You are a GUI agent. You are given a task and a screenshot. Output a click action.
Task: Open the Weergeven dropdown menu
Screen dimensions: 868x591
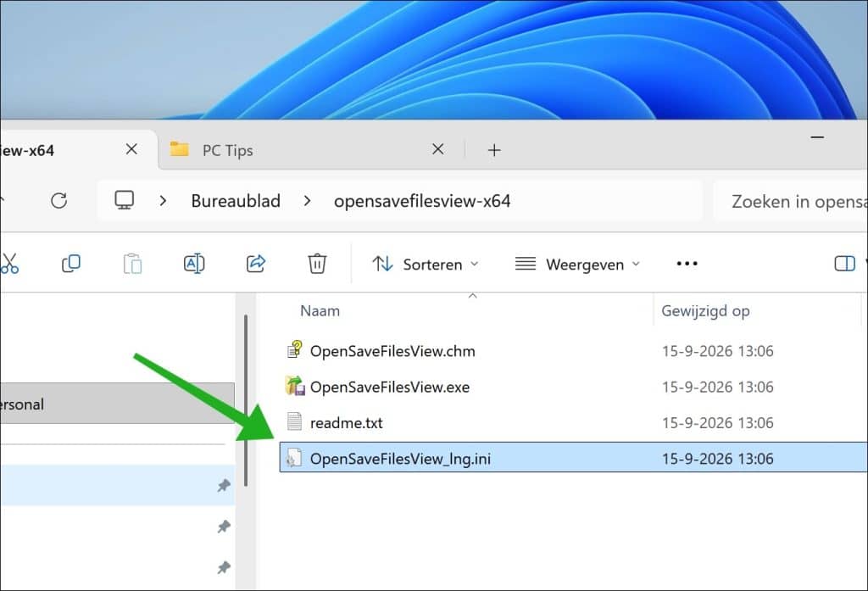point(577,265)
